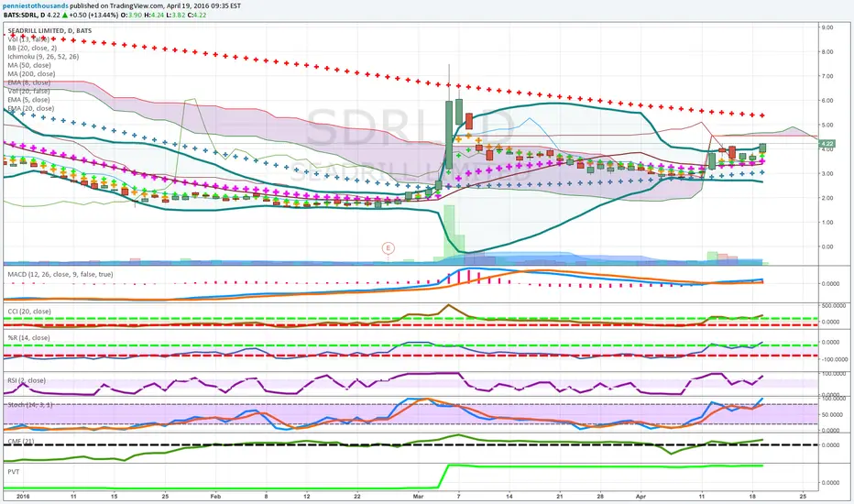This screenshot has width=854, height=504.
Task: Click the 28 date axis label
Action: [x=601, y=497]
